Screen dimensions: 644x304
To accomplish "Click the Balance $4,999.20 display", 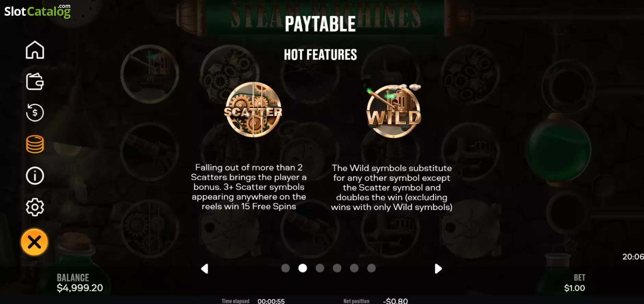I will click(80, 288).
